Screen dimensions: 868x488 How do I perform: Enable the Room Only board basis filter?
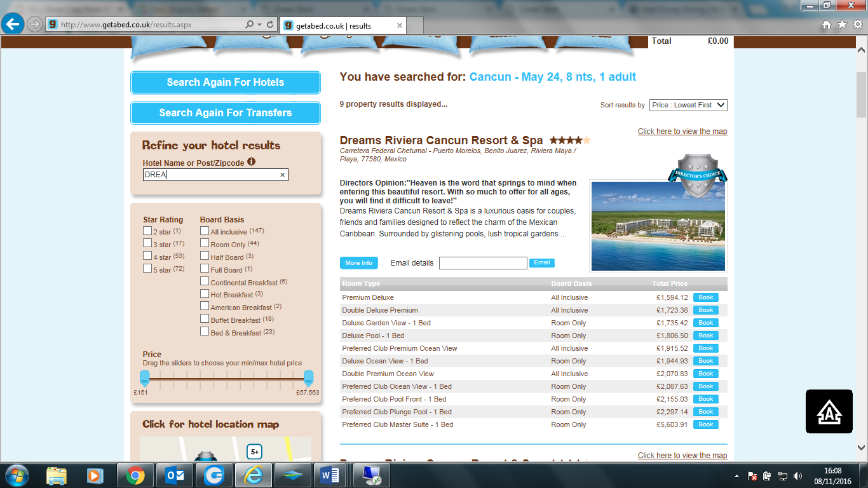[205, 243]
